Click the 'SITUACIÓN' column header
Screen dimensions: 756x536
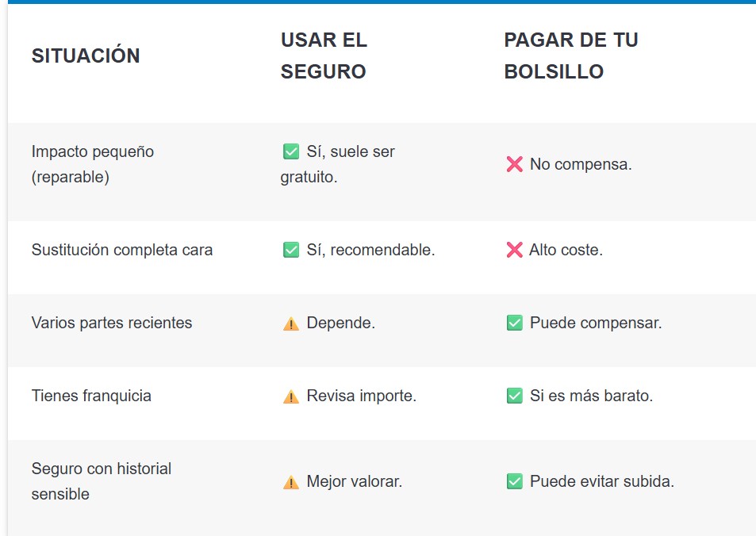pyautogui.click(x=86, y=55)
